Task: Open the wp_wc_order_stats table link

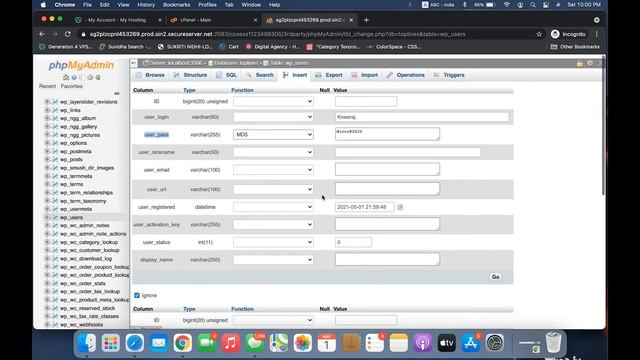Action: coord(83,283)
